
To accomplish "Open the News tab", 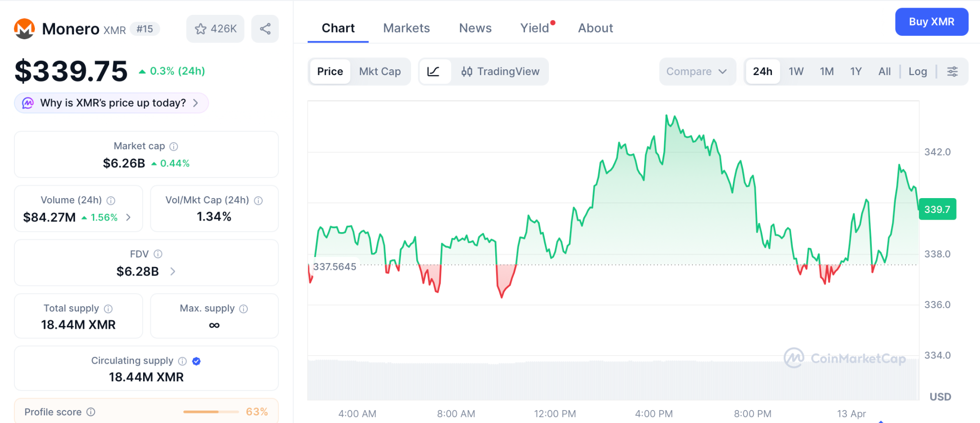I will pyautogui.click(x=475, y=28).
